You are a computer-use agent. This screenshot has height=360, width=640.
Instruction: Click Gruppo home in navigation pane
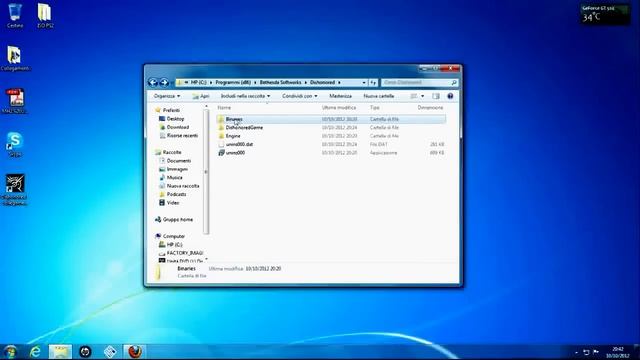pos(178,220)
